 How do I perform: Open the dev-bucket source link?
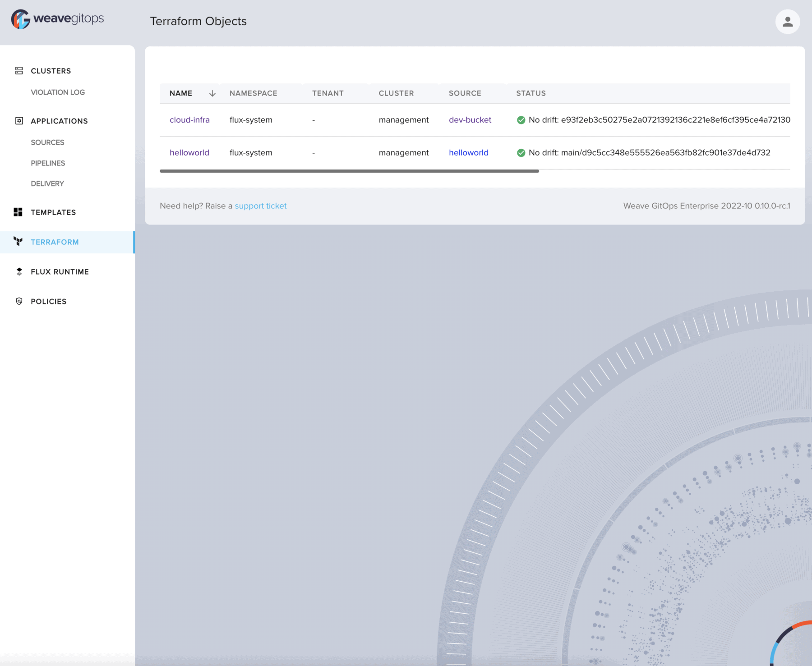(470, 119)
